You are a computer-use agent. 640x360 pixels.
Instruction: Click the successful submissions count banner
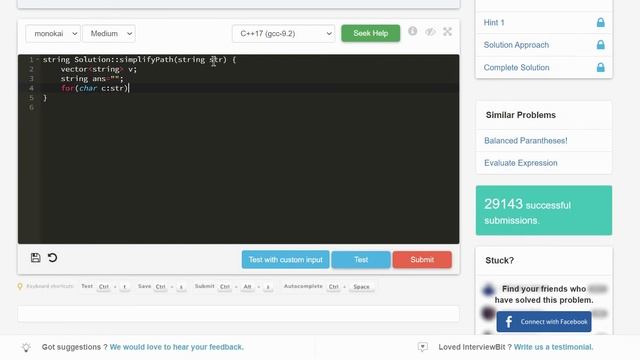[544, 211]
